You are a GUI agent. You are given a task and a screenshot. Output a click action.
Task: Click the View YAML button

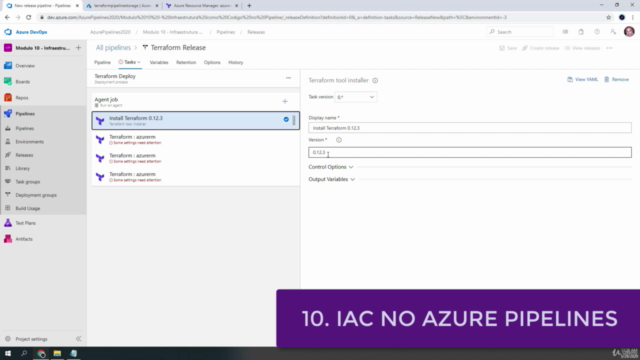click(x=582, y=80)
